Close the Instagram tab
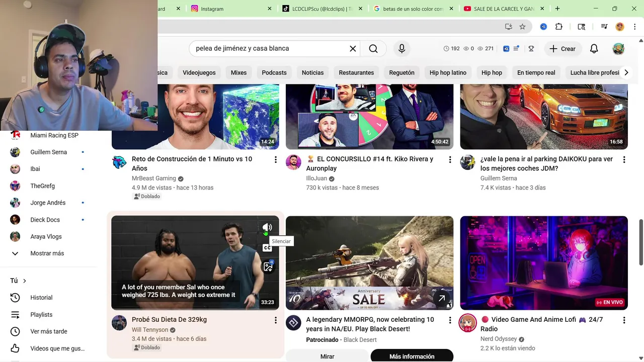 click(x=270, y=9)
